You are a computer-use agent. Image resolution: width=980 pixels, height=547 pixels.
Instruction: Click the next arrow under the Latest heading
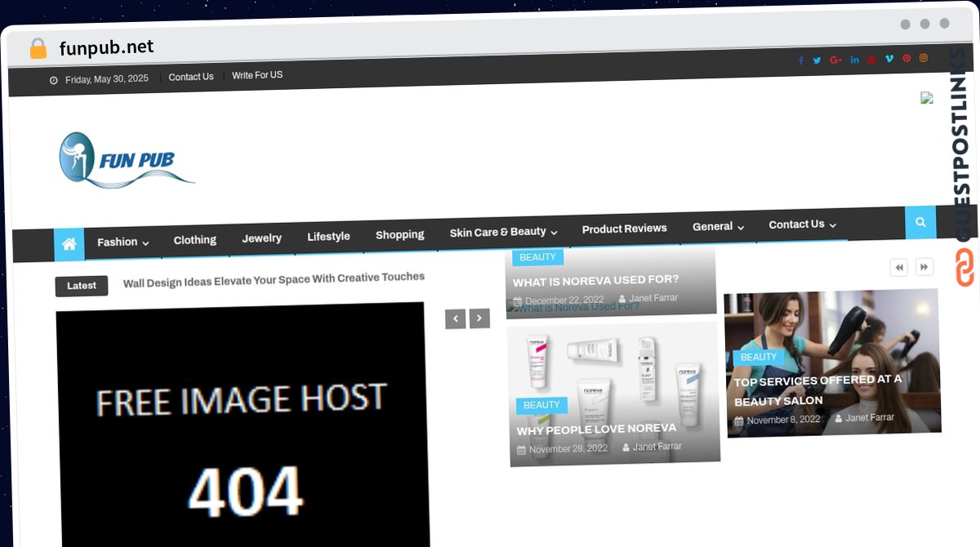[479, 318]
